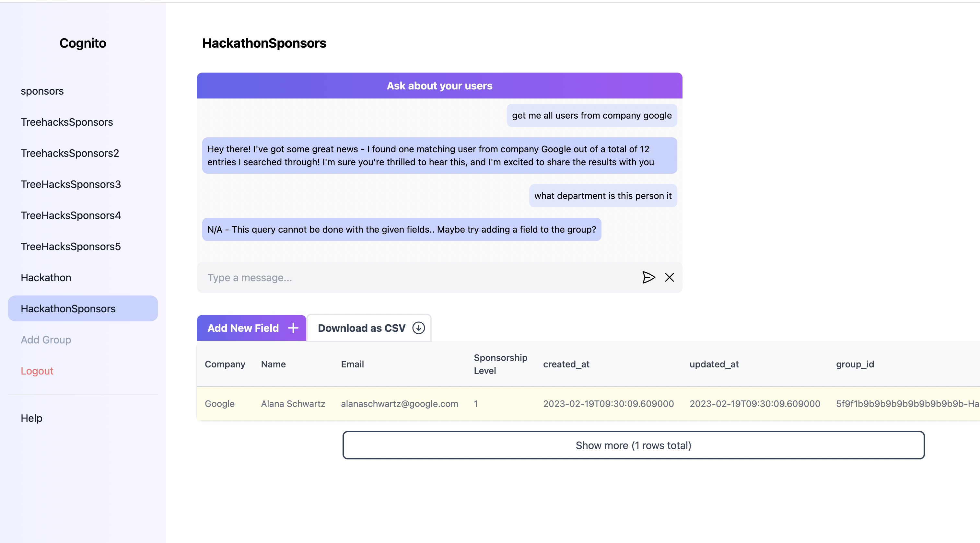Image resolution: width=980 pixels, height=543 pixels.
Task: Open the Help page
Action: coord(31,418)
